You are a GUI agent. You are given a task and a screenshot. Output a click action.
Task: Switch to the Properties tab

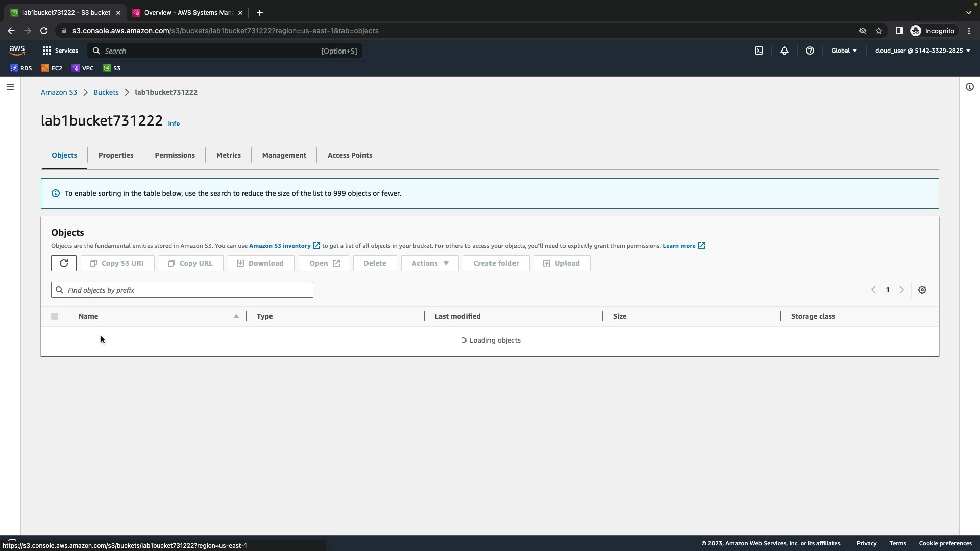tap(116, 155)
